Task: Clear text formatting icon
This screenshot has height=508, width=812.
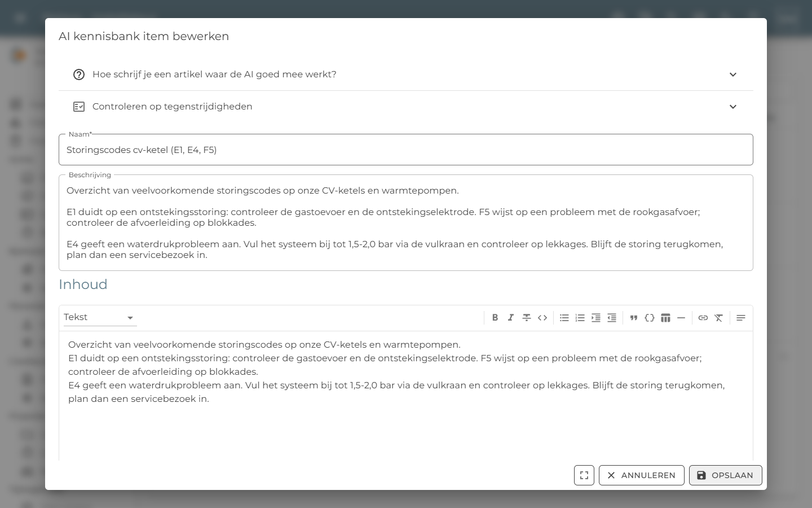Action: point(719,318)
